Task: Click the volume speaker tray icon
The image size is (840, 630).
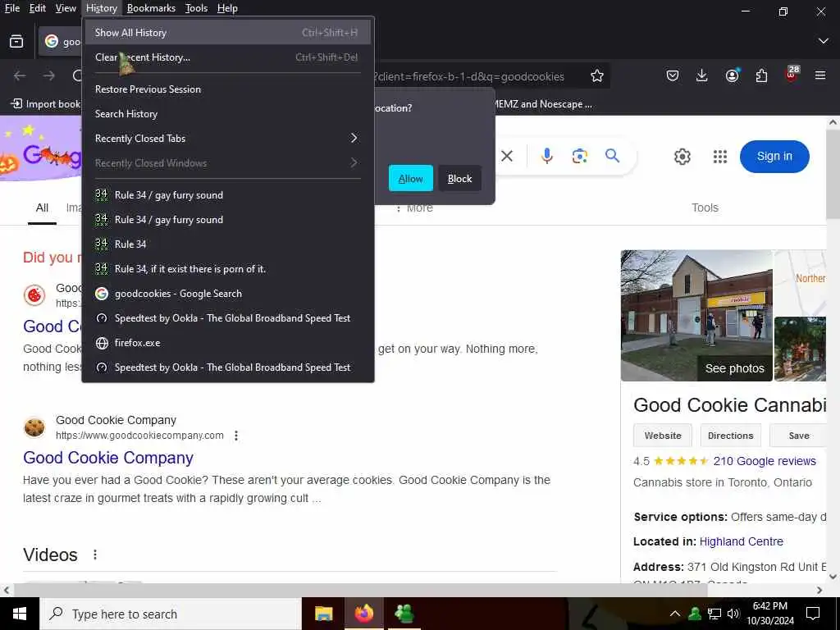Action: (733, 614)
